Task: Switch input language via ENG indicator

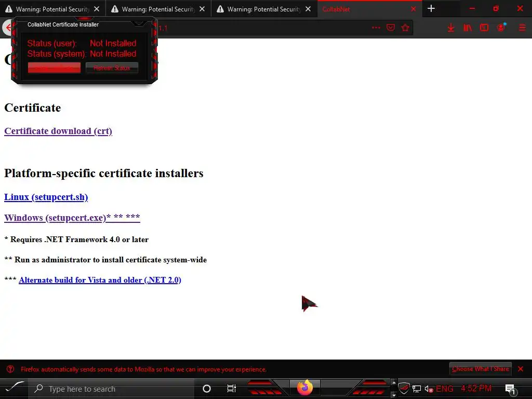Action: 445,389
